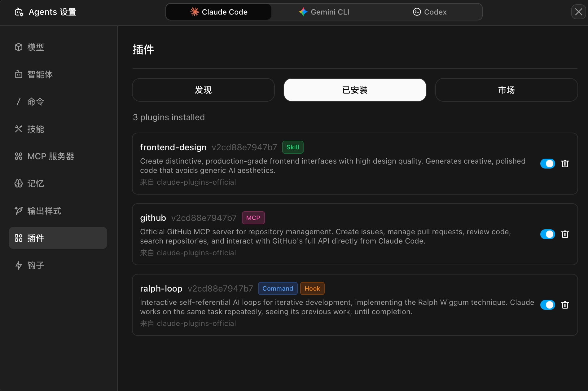Open 智能体 section via robot icon
This screenshot has height=391, width=588.
(x=19, y=74)
